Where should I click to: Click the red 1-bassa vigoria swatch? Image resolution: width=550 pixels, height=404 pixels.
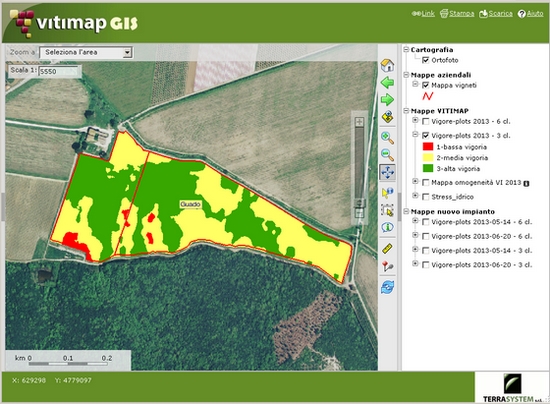(x=428, y=147)
